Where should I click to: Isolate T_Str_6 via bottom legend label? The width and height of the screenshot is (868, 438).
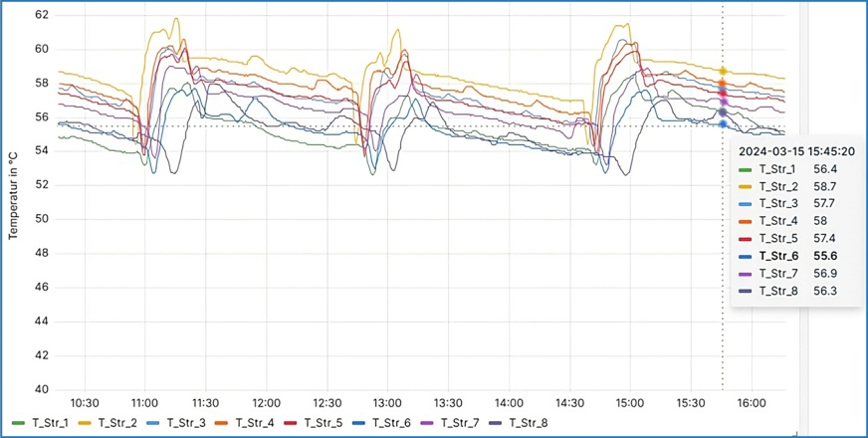[391, 423]
